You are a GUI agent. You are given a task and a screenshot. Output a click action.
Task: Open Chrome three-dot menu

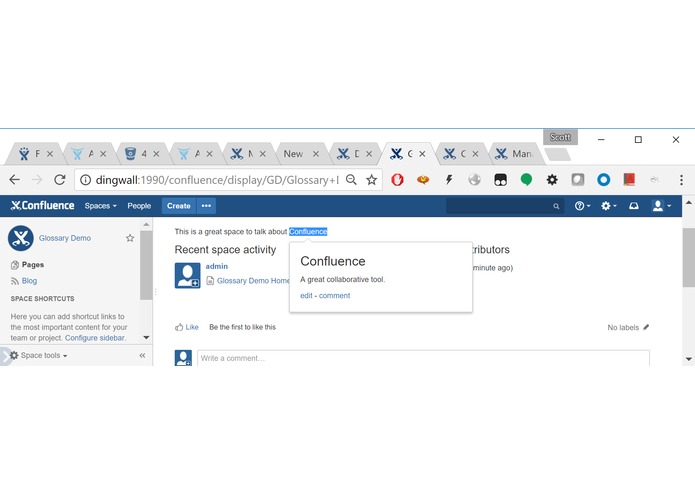(x=681, y=179)
